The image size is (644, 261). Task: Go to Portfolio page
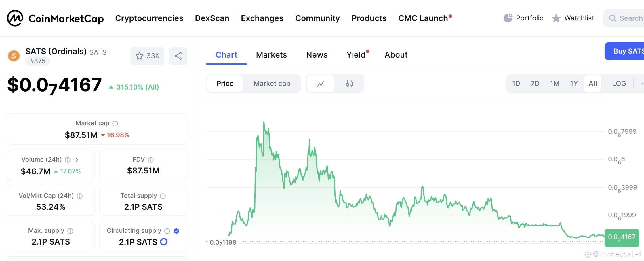pos(529,18)
